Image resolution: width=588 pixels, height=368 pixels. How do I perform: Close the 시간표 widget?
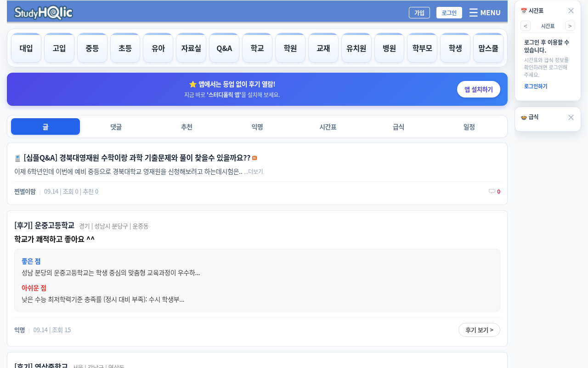click(571, 11)
